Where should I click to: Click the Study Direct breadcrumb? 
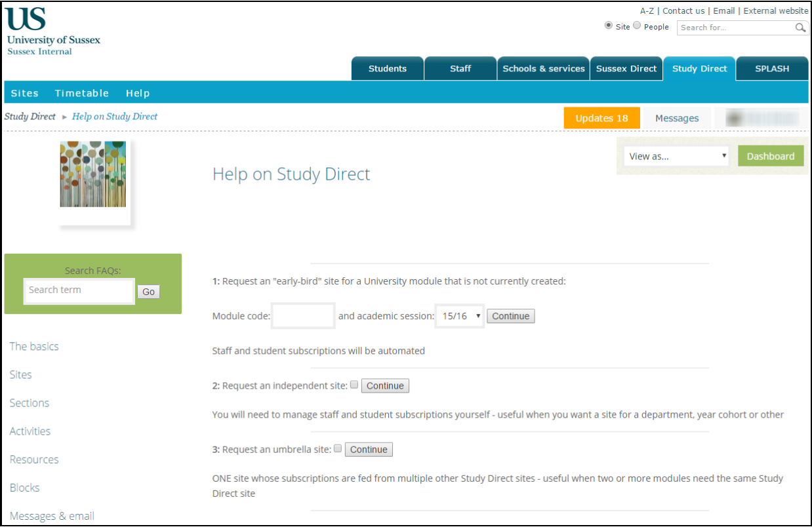click(30, 117)
